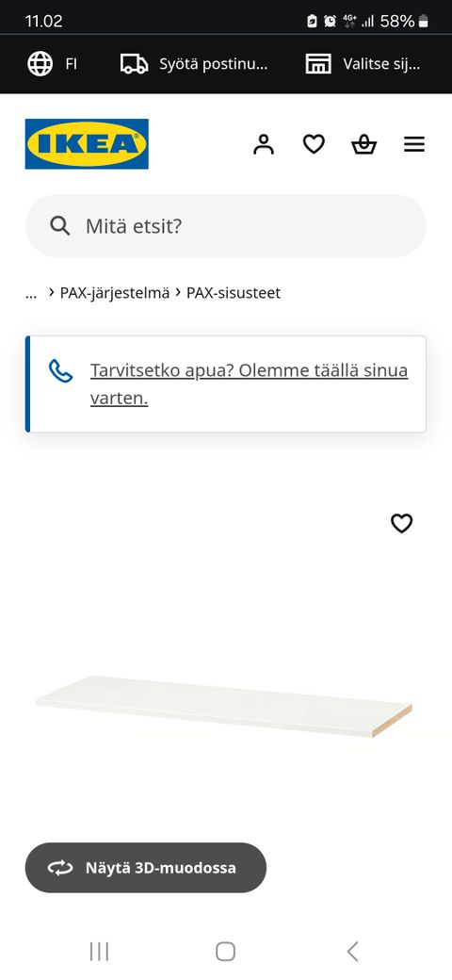The height and width of the screenshot is (980, 452).
Task: Open the PAX-järjestelmä breadcrumb link
Action: pyautogui.click(x=115, y=293)
